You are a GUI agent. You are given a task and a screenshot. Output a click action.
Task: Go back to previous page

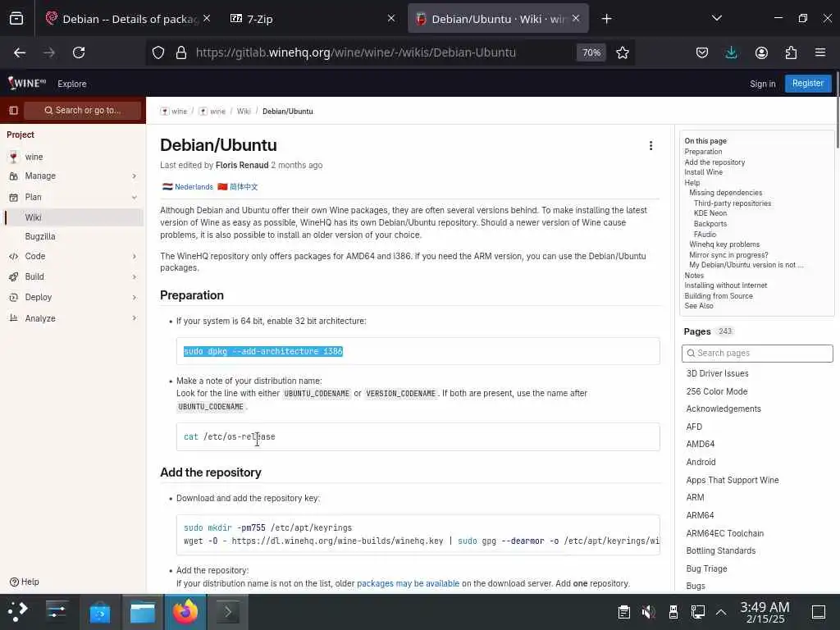[x=20, y=52]
